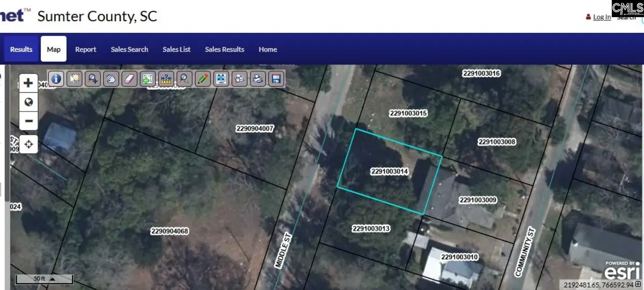Click the esri logo

point(622,271)
